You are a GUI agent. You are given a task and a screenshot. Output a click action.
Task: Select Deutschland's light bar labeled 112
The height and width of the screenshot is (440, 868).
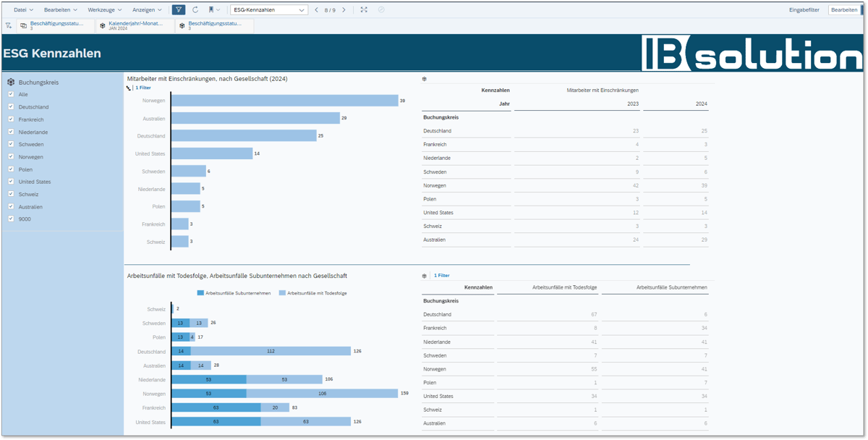pyautogui.click(x=271, y=352)
